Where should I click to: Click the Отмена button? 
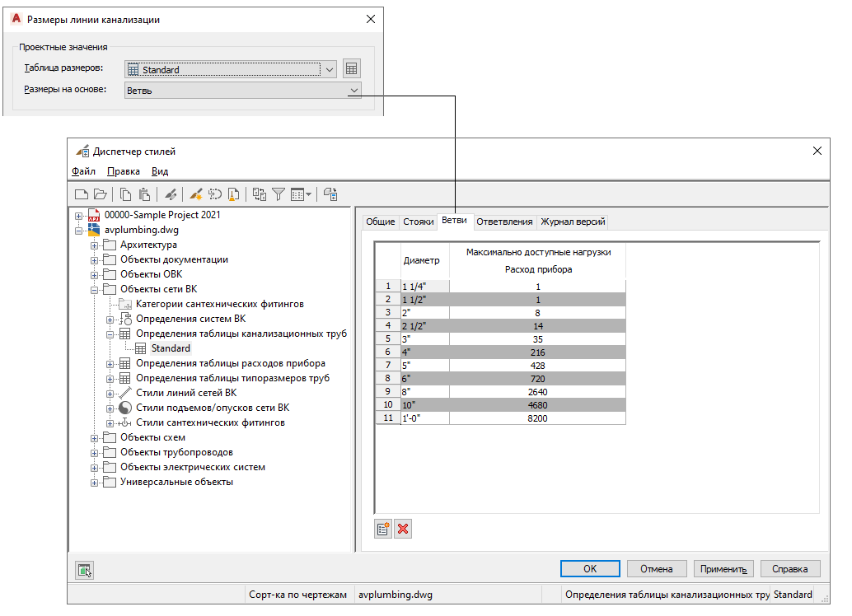pyautogui.click(x=657, y=569)
